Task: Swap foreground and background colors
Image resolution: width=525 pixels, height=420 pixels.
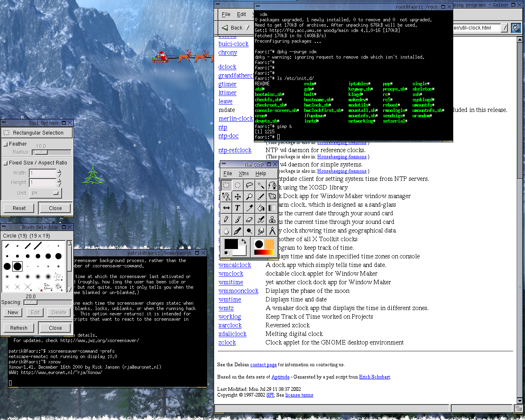Action: pos(244,242)
